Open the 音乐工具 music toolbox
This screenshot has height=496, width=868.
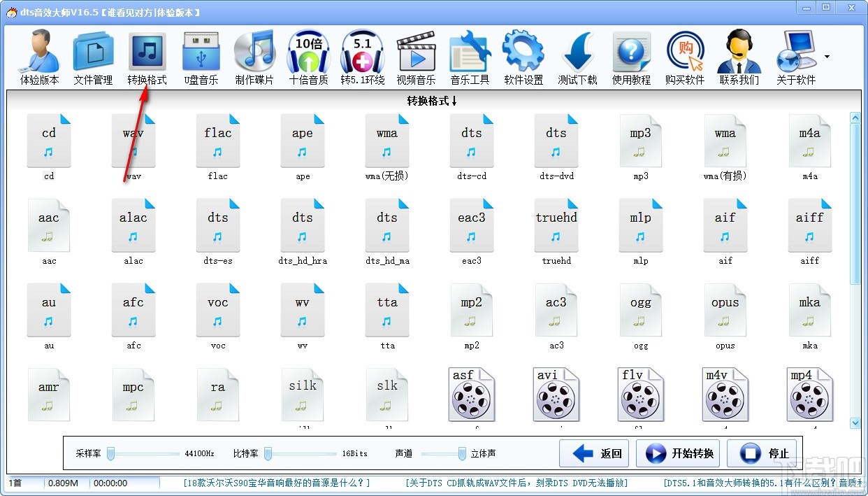tap(470, 56)
